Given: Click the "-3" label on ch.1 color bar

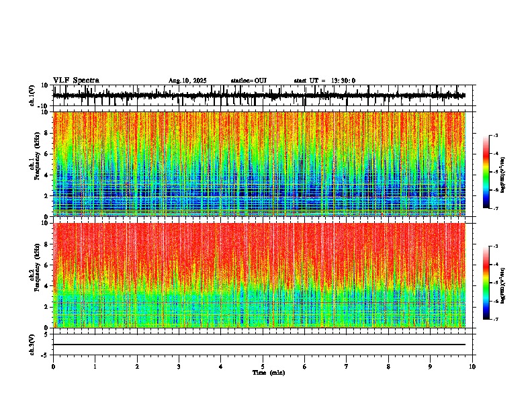Looking at the screenshot, I should (x=496, y=135).
